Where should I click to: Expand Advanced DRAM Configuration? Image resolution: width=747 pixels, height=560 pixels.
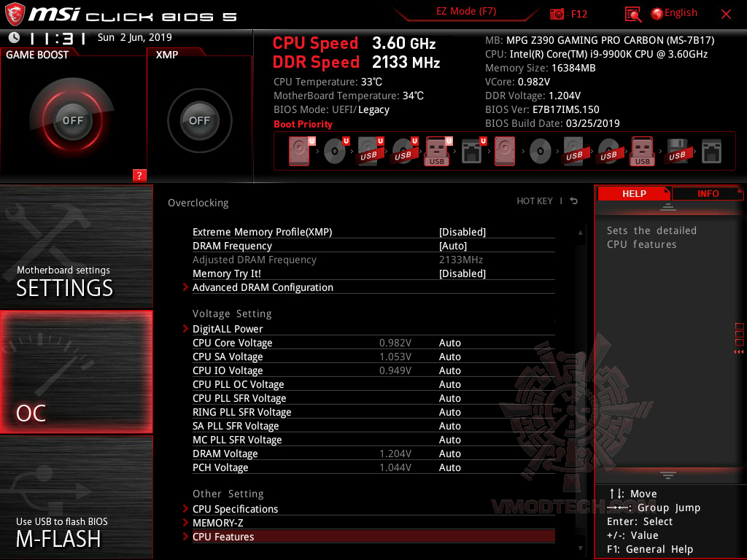click(263, 287)
